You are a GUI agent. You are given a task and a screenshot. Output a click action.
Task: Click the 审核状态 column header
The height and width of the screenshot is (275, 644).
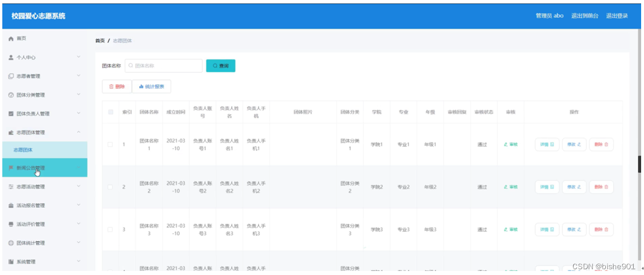[x=484, y=112]
